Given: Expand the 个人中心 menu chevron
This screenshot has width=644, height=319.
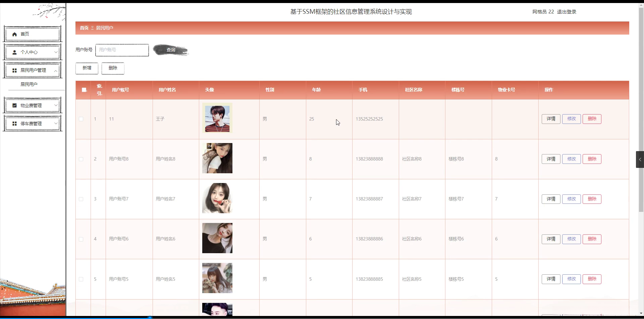Looking at the screenshot, I should tap(56, 52).
